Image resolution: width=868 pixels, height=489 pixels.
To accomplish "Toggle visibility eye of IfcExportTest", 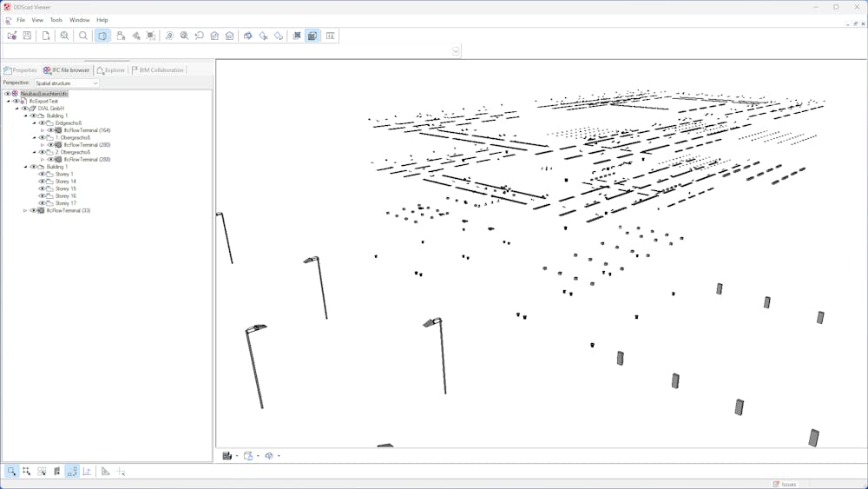I will pyautogui.click(x=16, y=102).
